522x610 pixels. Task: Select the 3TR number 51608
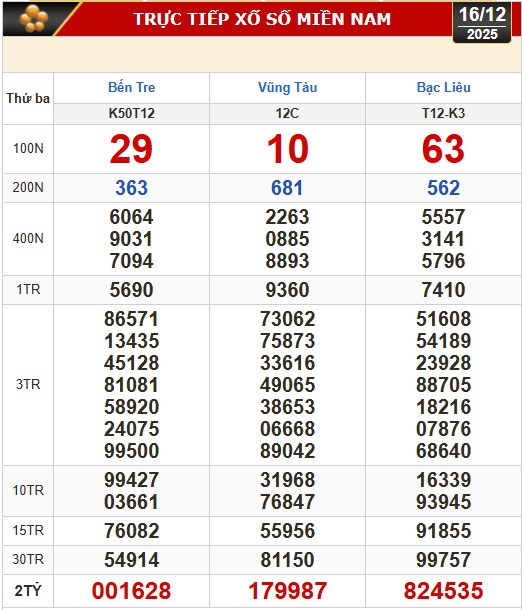click(x=443, y=319)
